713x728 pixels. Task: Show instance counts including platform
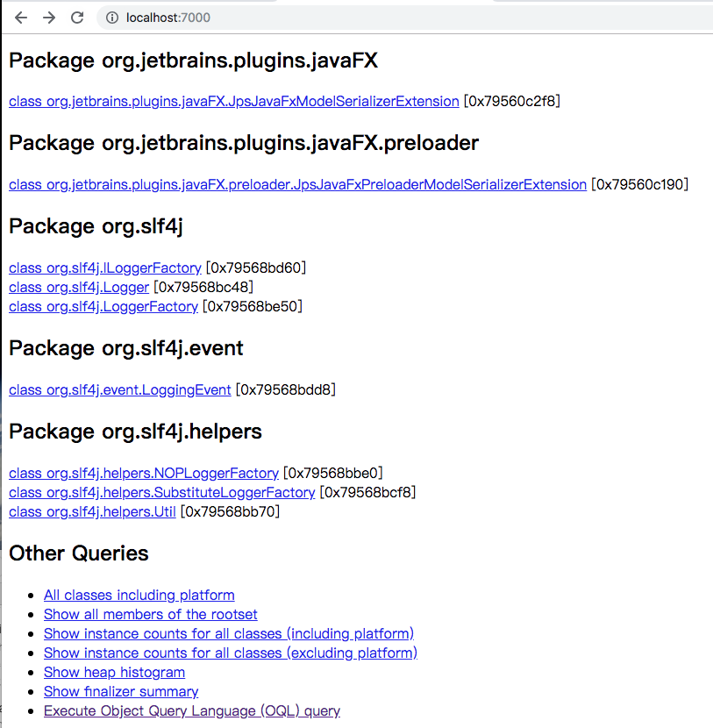pyautogui.click(x=229, y=634)
